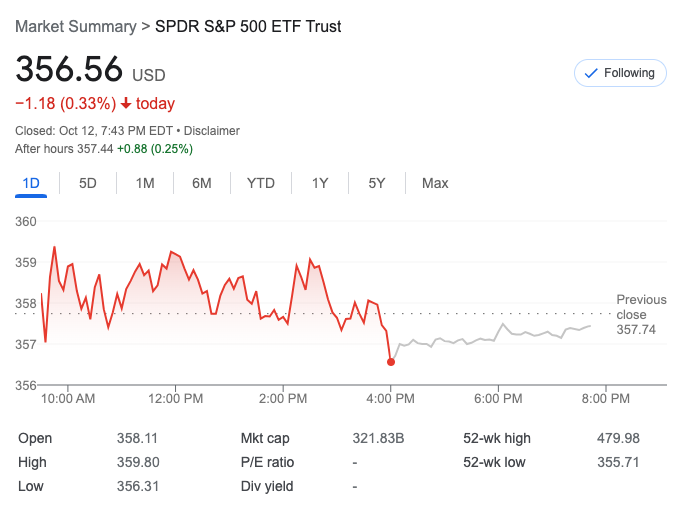Select the Max range tab

click(x=435, y=183)
